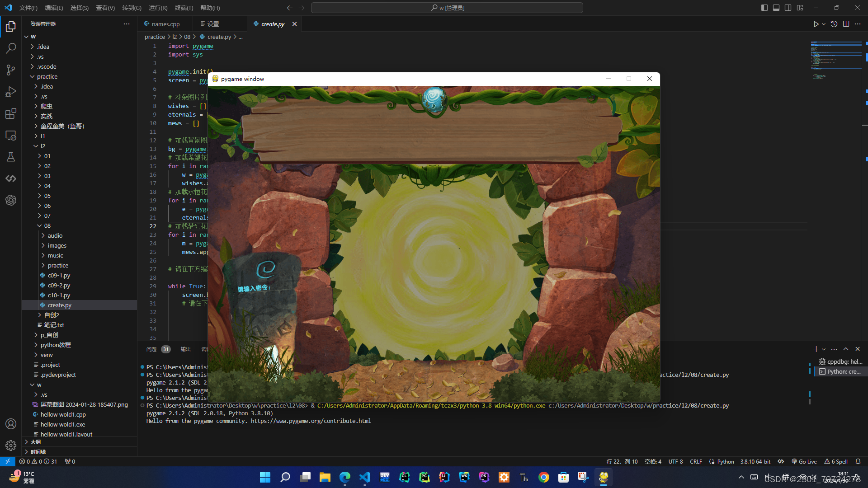This screenshot has width=868, height=488.
Task: Click the Go Live status button
Action: click(804, 461)
